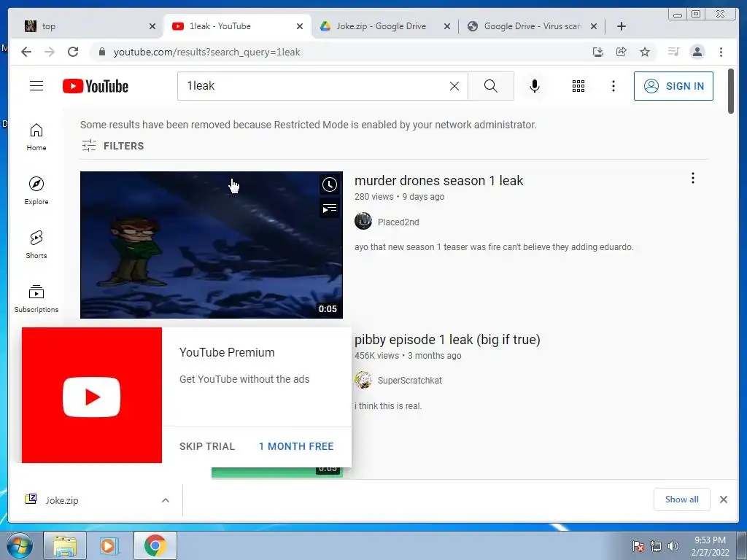The height and width of the screenshot is (560, 747).
Task: Close the downloads bar
Action: (723, 499)
